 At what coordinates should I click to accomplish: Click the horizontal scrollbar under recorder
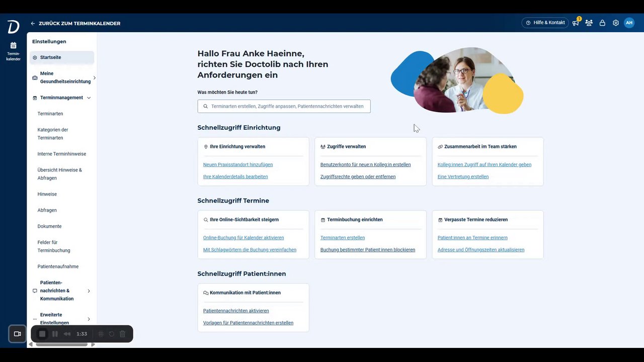click(x=61, y=344)
